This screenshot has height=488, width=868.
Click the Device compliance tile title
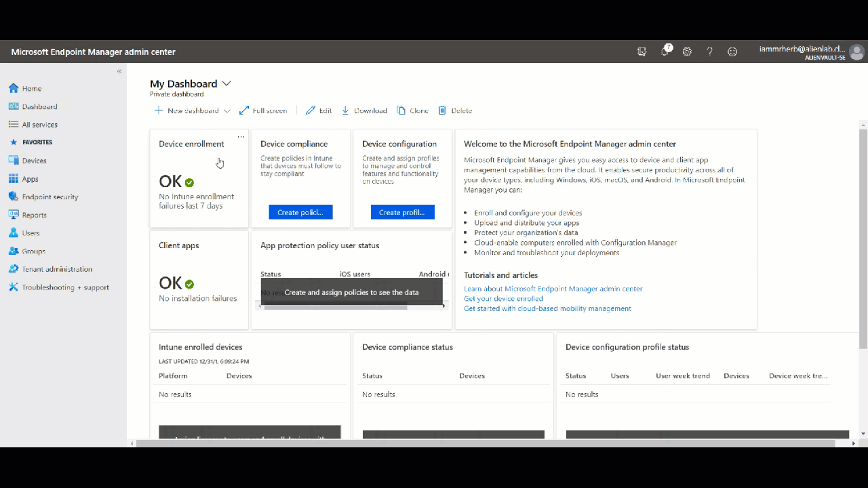pos(294,144)
